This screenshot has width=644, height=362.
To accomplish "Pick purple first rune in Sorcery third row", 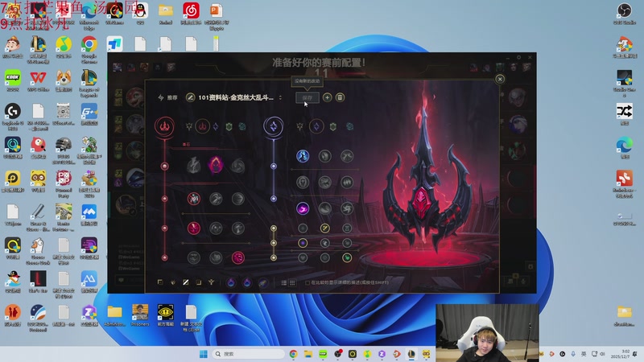I will click(303, 208).
